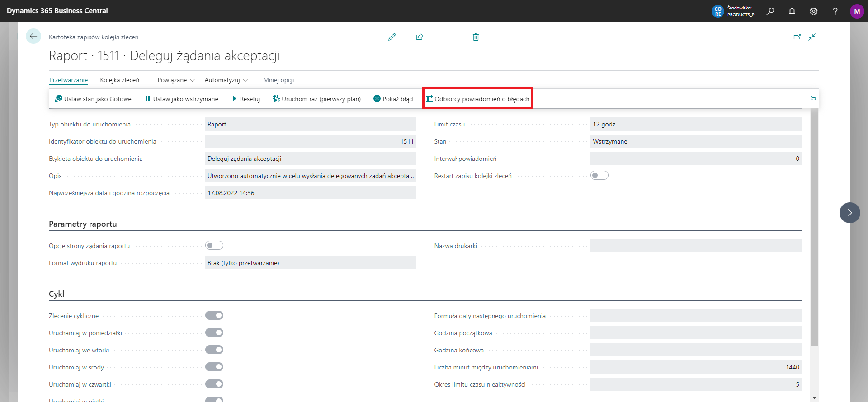Select the Przetwarzanie tab
The image size is (868, 402).
[x=68, y=80]
